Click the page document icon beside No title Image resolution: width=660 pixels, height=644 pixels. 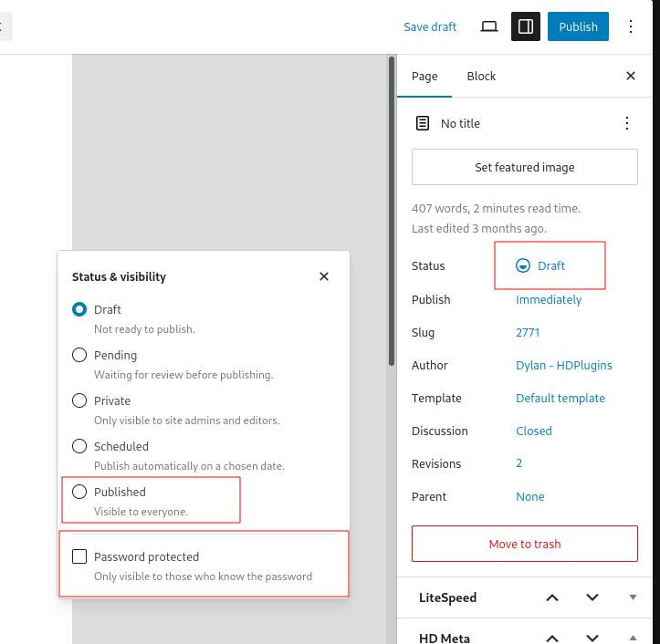tap(423, 123)
